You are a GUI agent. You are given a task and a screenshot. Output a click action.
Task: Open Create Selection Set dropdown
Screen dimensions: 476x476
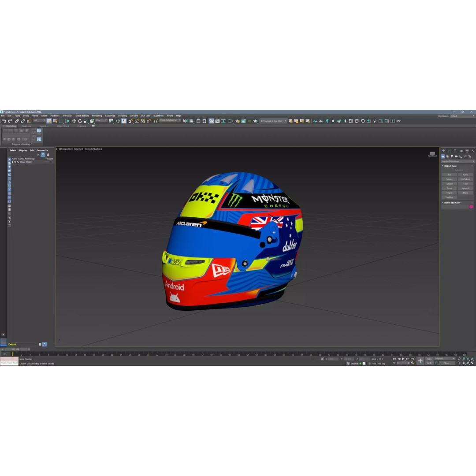click(170, 120)
